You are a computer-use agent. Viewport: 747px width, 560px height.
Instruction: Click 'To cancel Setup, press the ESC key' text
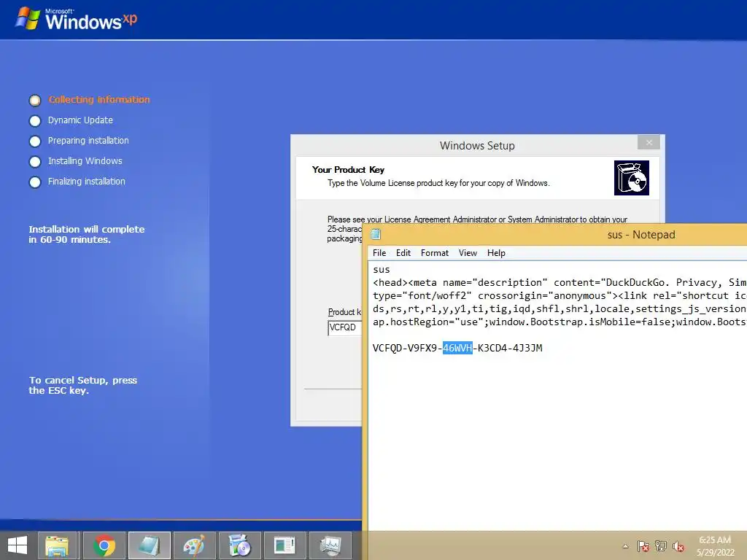(x=83, y=385)
